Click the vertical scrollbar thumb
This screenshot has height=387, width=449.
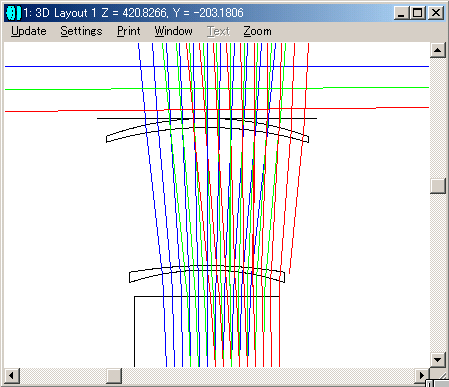coord(438,186)
